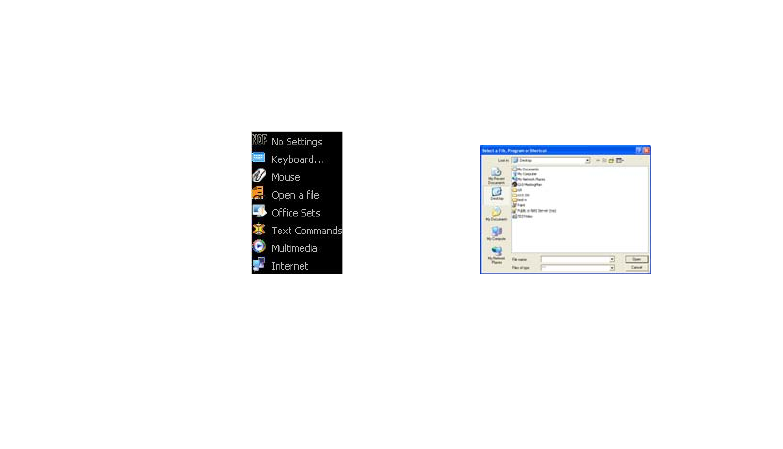
Task: Open the Office Sets entry
Action: [x=297, y=213]
